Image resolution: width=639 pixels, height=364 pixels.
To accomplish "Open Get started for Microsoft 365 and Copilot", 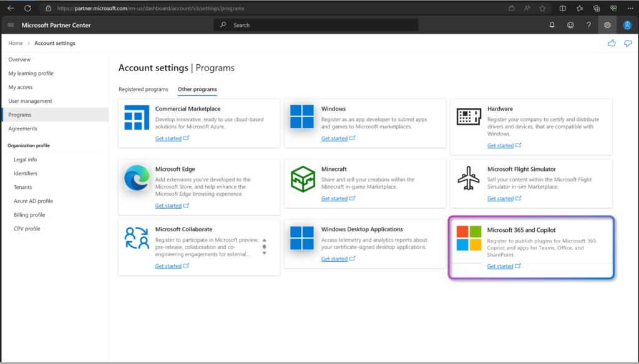I will [x=501, y=266].
